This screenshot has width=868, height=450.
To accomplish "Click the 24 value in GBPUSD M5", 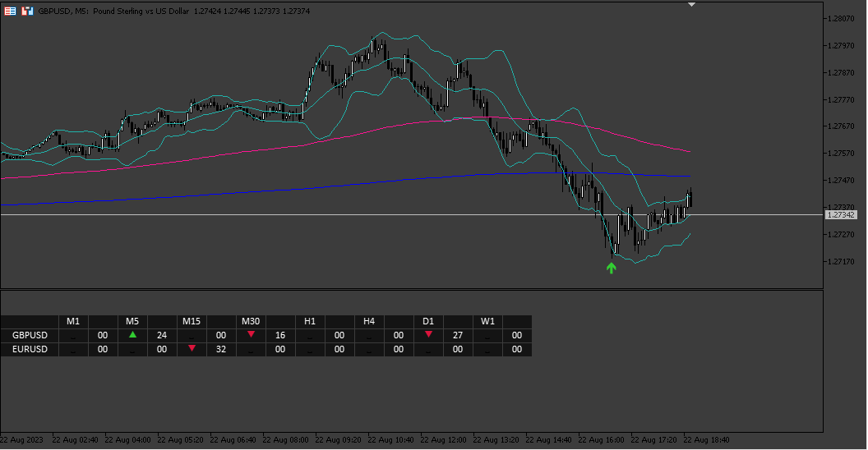I will pyautogui.click(x=162, y=335).
